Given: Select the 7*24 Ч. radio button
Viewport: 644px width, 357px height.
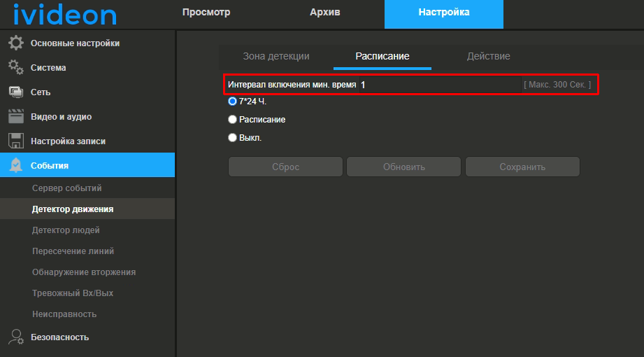Looking at the screenshot, I should pyautogui.click(x=232, y=101).
